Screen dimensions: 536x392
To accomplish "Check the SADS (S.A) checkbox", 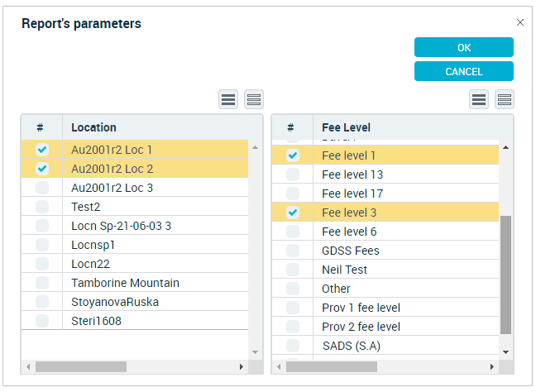I will tap(293, 346).
